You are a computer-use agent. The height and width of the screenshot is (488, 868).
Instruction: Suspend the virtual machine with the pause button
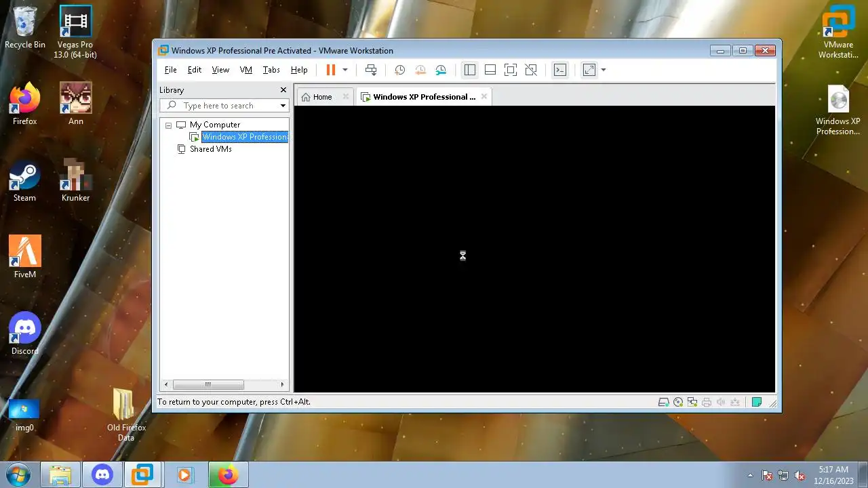point(330,70)
